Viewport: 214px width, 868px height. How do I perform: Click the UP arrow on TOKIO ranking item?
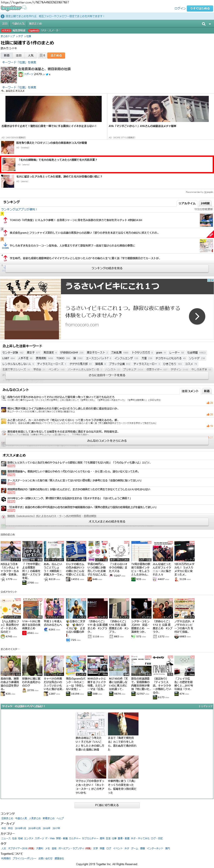(x=5, y=220)
